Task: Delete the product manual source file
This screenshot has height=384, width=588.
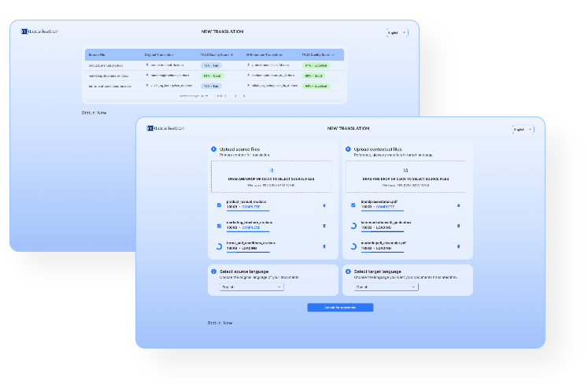Action: 324,205
